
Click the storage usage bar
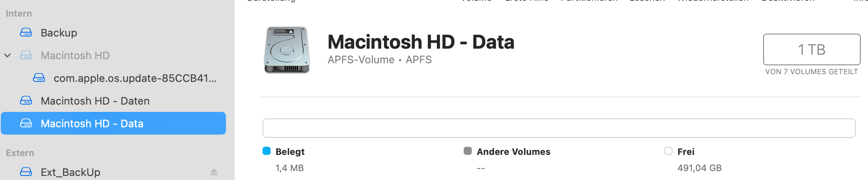click(559, 128)
